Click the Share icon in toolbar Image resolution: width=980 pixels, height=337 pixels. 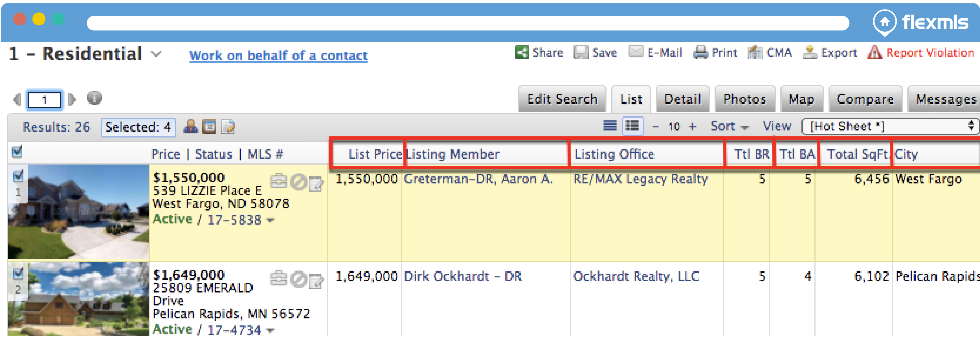[521, 52]
